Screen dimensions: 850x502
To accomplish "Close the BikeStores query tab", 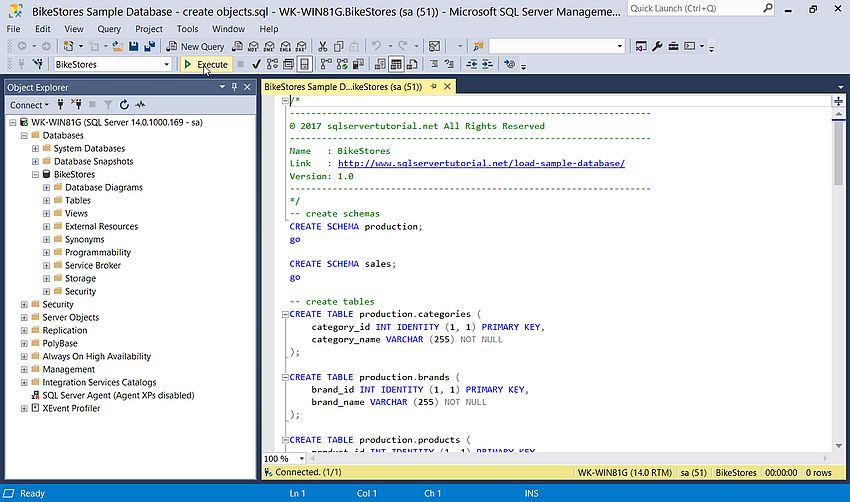I will (447, 87).
